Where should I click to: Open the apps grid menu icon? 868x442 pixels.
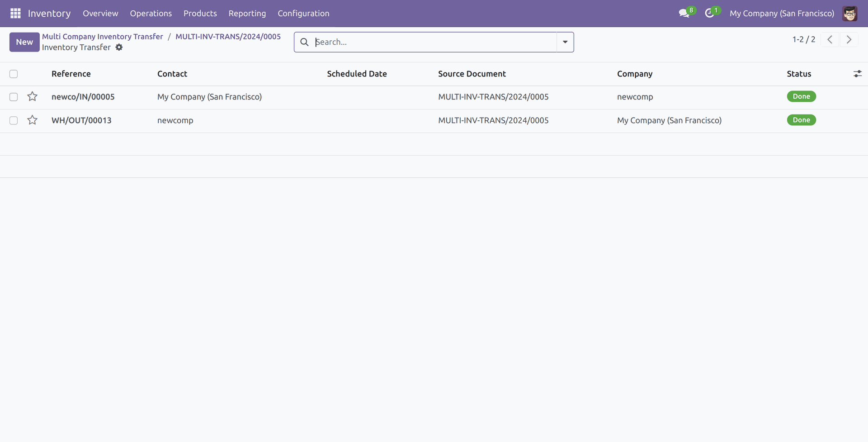point(15,14)
